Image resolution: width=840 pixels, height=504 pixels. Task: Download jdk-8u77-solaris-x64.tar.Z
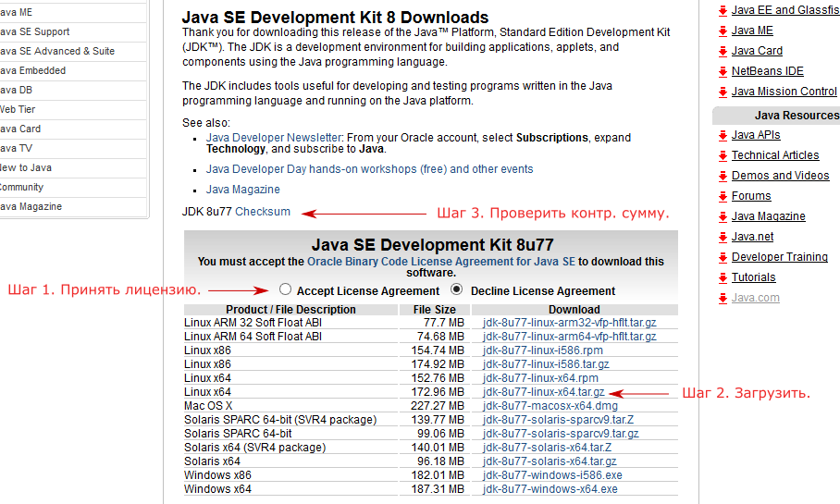coord(547,448)
